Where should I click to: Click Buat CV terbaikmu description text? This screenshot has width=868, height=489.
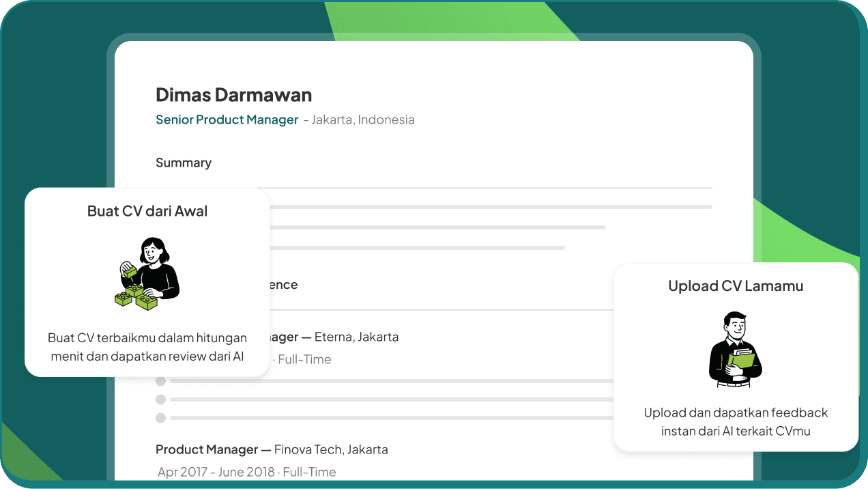pyautogui.click(x=147, y=347)
